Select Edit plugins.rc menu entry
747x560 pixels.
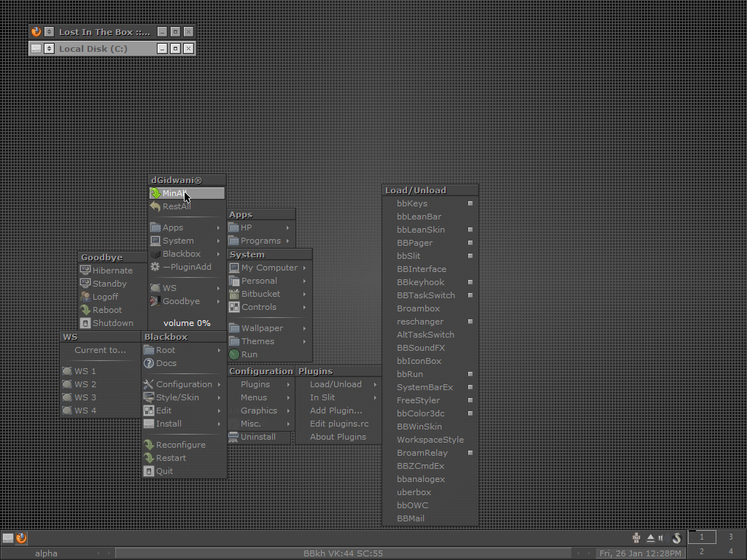[x=338, y=424]
